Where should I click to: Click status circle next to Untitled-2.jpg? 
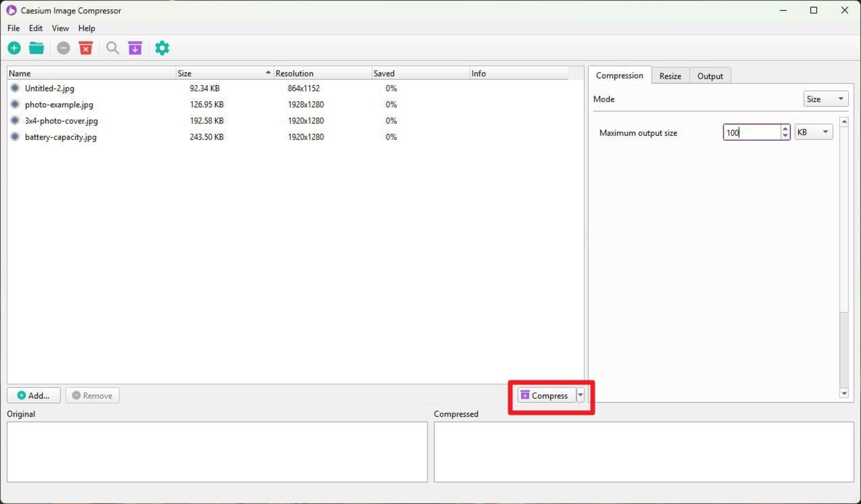pos(15,88)
